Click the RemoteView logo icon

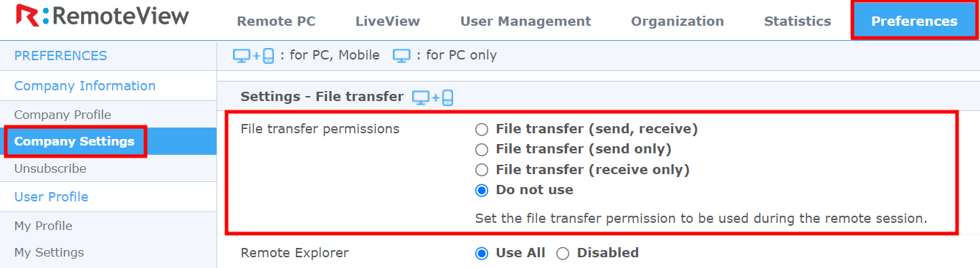(x=27, y=17)
